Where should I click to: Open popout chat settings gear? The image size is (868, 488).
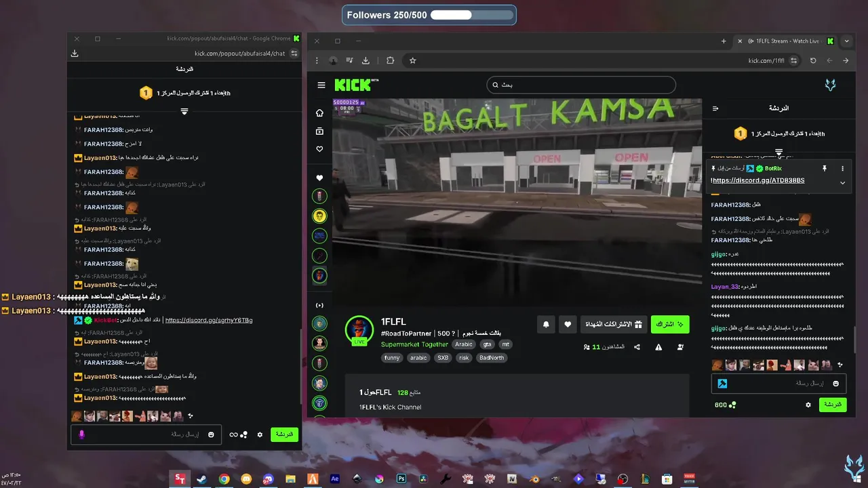pos(260,434)
